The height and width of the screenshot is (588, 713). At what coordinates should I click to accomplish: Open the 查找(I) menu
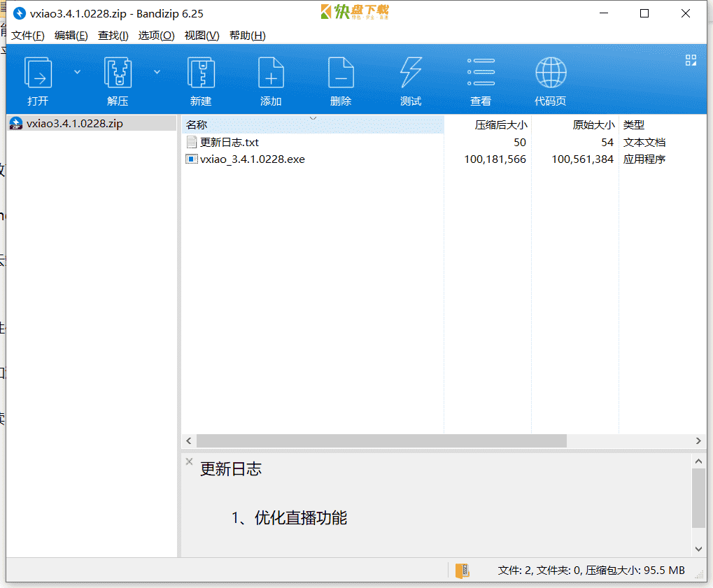(113, 36)
